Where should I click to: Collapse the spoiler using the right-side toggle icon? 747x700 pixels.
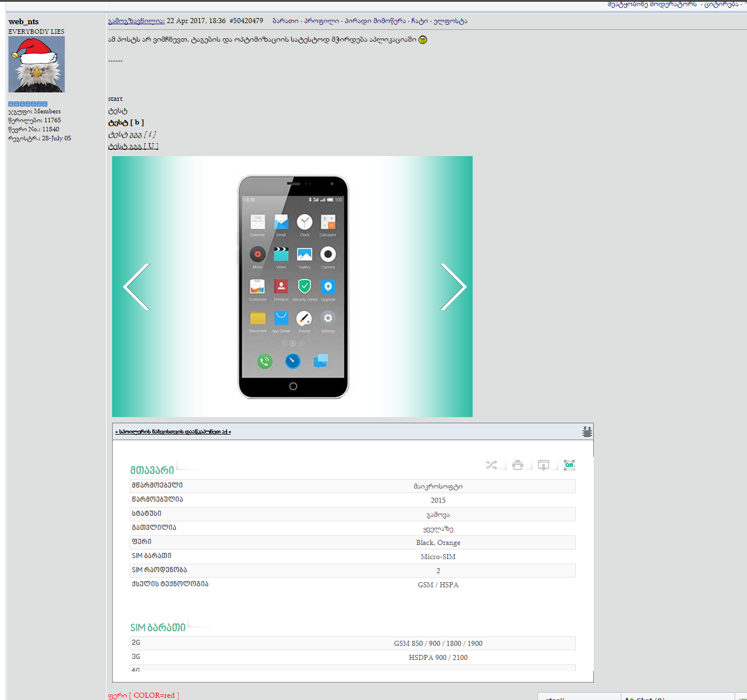coord(587,432)
